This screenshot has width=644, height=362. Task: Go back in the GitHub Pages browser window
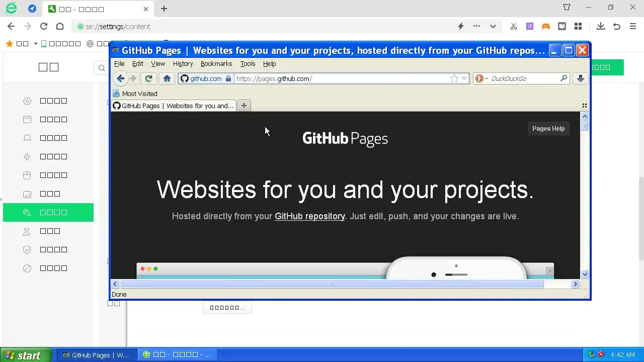point(120,78)
